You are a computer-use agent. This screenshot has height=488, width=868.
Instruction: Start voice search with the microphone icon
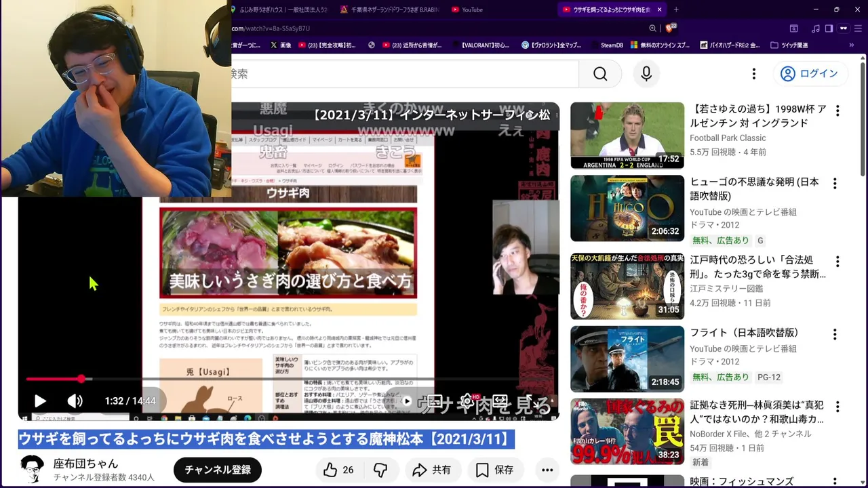point(646,74)
